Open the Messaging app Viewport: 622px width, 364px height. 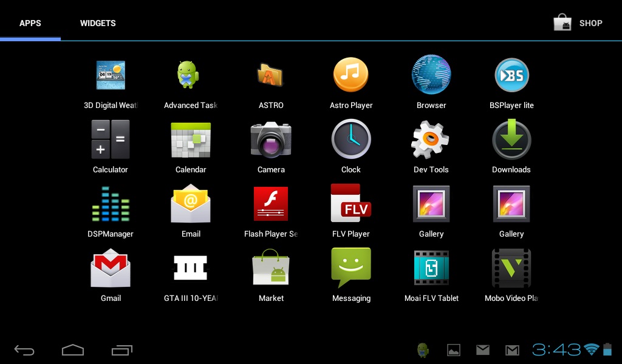351,268
